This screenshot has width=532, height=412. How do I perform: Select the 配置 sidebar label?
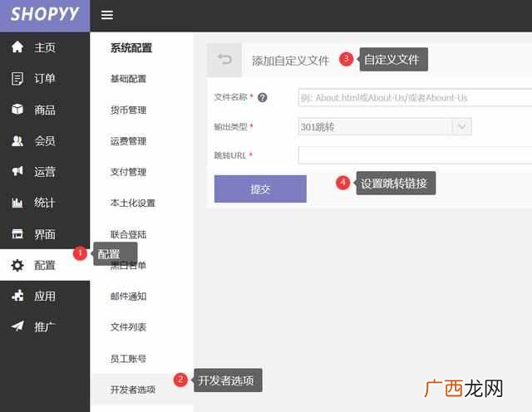(44, 265)
